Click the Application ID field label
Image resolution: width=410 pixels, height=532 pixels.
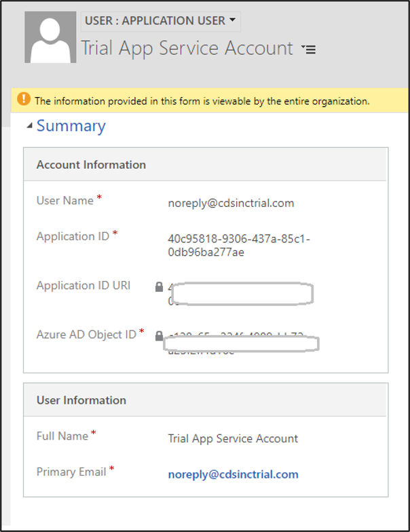[x=73, y=236]
